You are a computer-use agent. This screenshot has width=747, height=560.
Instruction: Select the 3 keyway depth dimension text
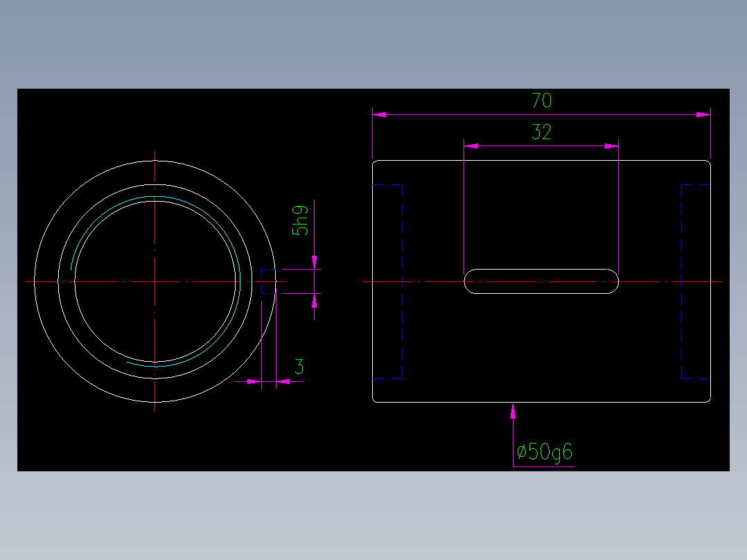tap(299, 367)
